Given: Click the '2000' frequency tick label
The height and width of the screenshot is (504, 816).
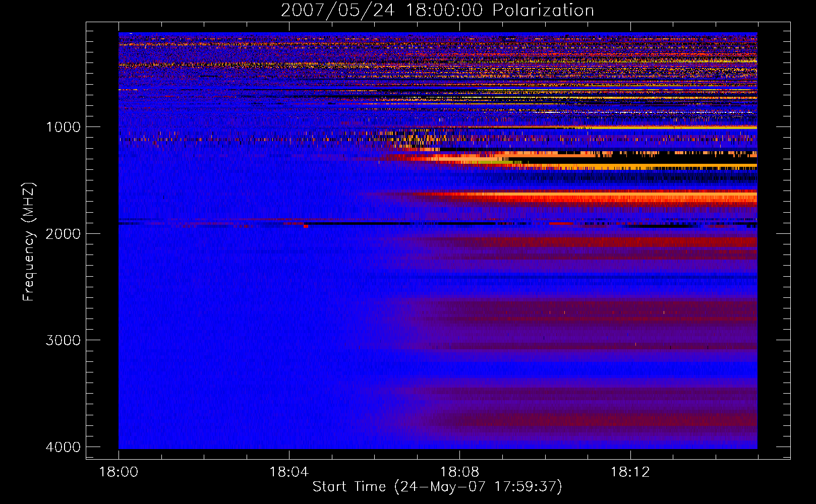Looking at the screenshot, I should coord(63,233).
